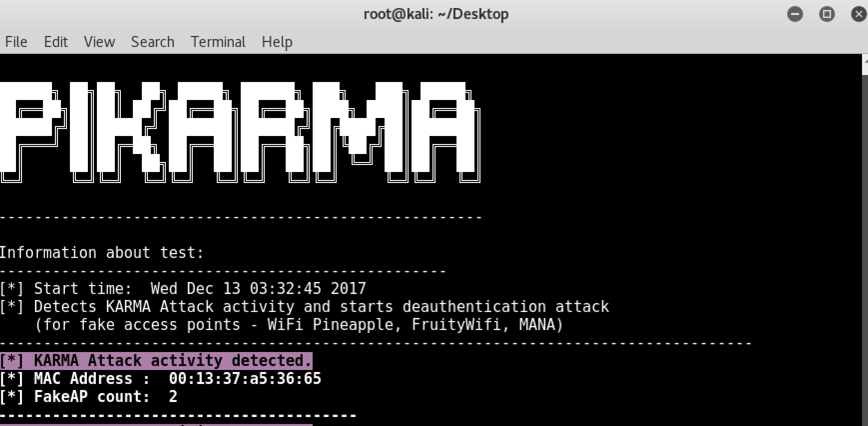868x426 pixels.
Task: Open the Terminal menu
Action: [x=218, y=42]
